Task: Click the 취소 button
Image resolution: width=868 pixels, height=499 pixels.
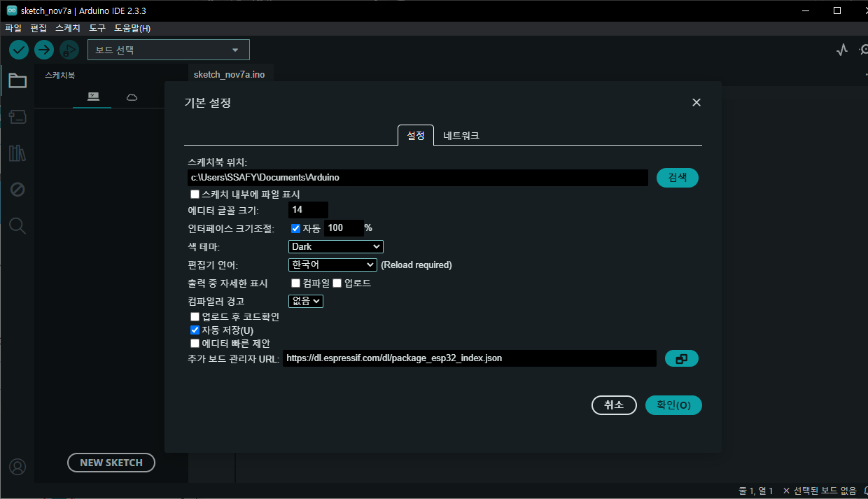Action: (x=614, y=405)
